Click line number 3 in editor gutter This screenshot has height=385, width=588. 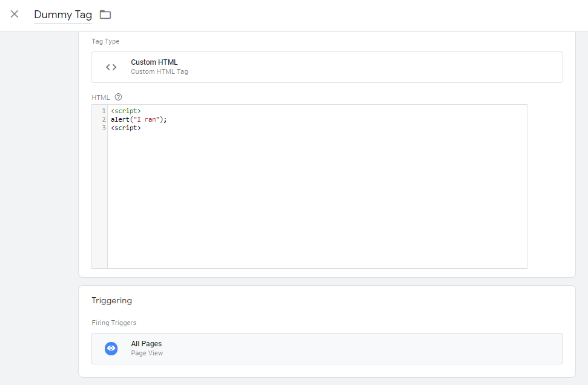[104, 128]
